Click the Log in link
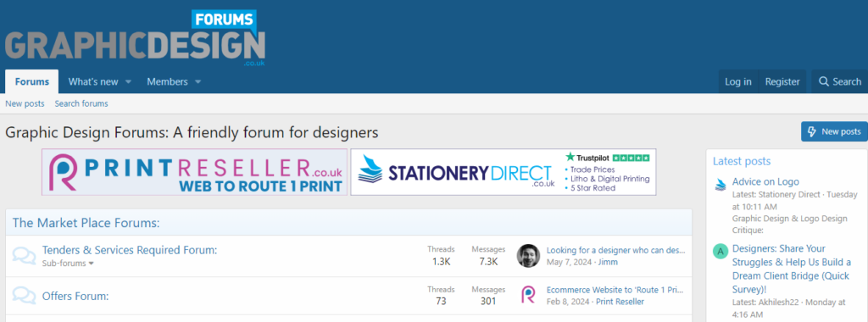 click(x=738, y=81)
